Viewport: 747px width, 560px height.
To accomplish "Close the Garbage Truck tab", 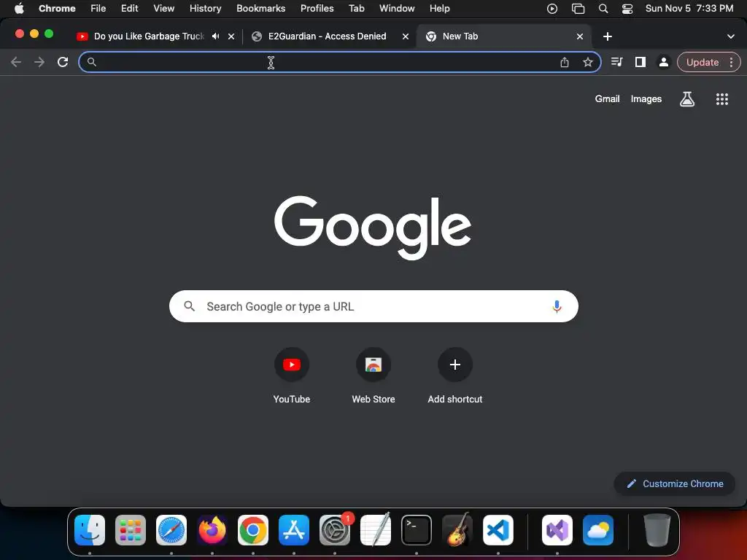I will 231,36.
